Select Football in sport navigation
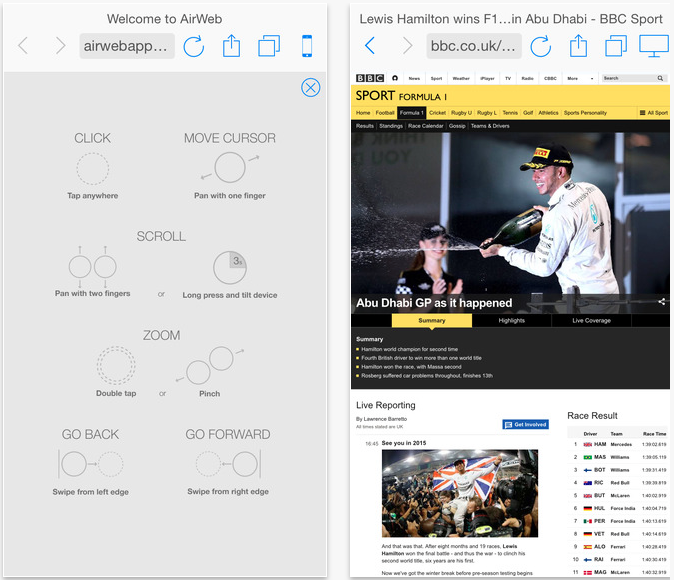Screen dimensions: 674x580 pyautogui.click(x=385, y=113)
